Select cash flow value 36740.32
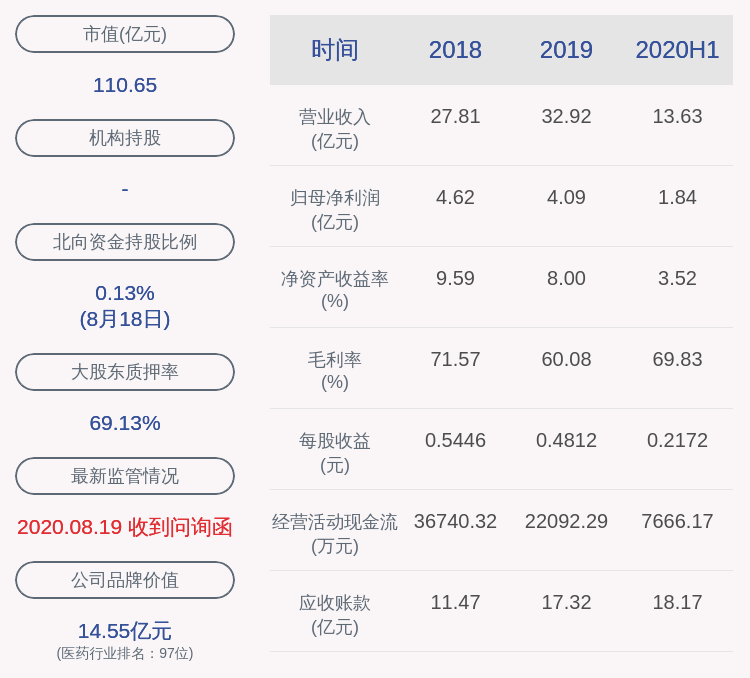Viewport: 750px width, 678px height. pyautogui.click(x=455, y=521)
